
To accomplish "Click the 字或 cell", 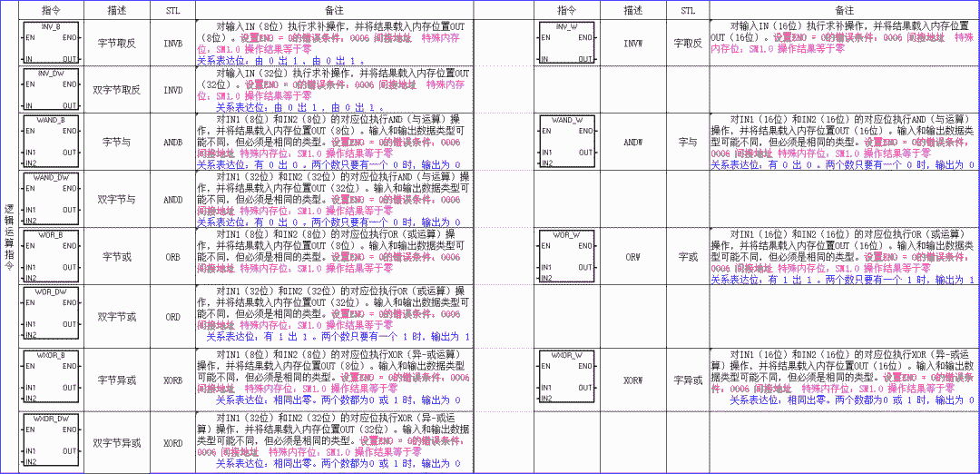I will coord(688,256).
